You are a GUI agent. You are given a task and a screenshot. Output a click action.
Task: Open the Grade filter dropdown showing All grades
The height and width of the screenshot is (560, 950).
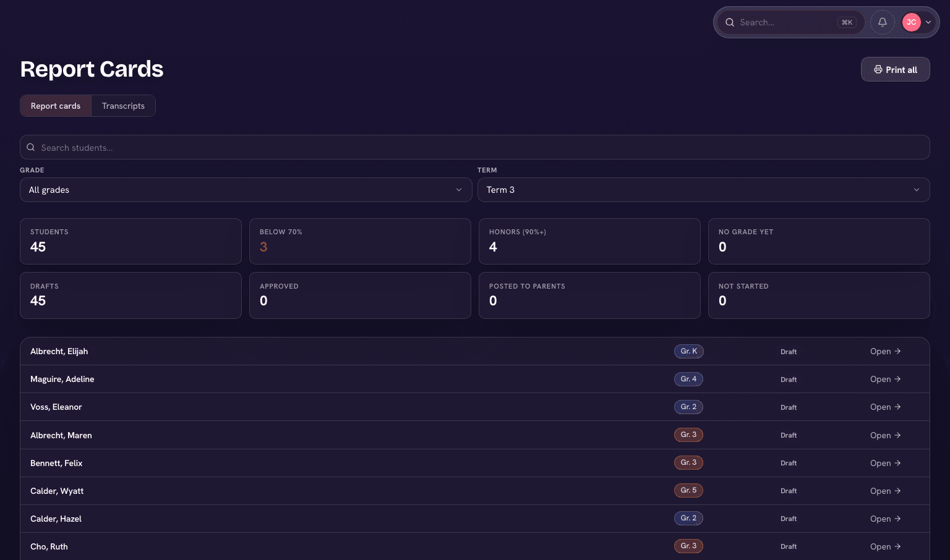(x=246, y=190)
